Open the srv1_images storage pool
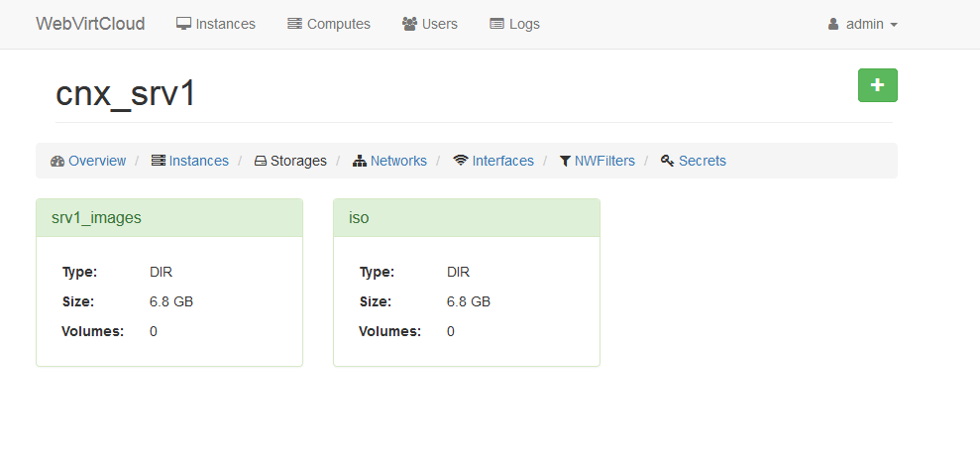The width and height of the screenshot is (980, 470). pos(96,217)
